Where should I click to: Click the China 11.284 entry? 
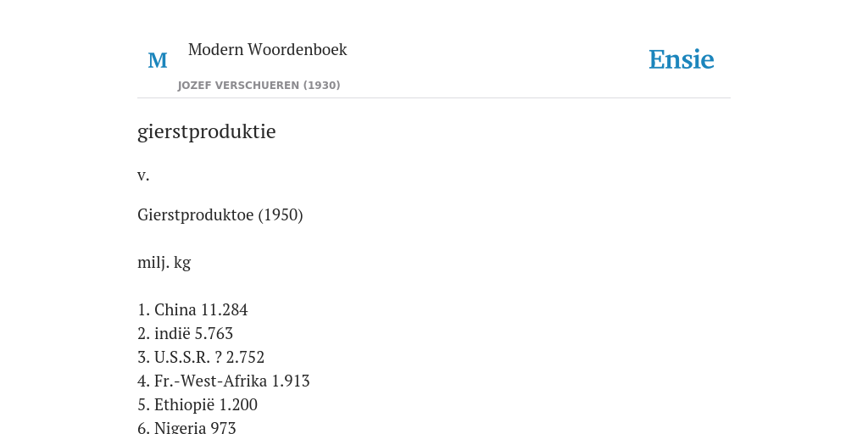click(192, 310)
